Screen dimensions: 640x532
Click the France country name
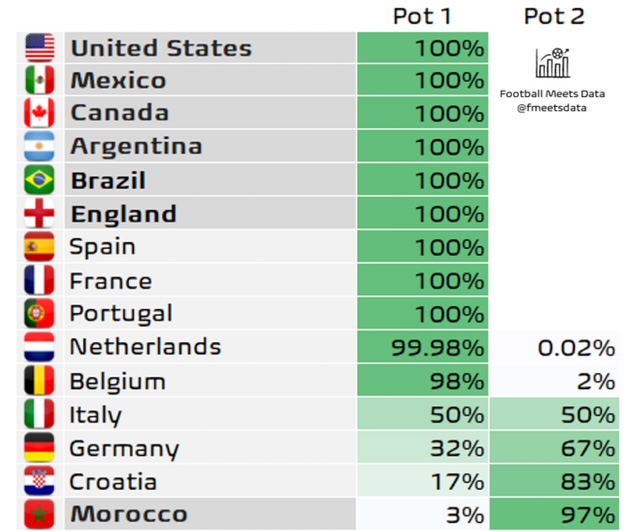coord(111,281)
